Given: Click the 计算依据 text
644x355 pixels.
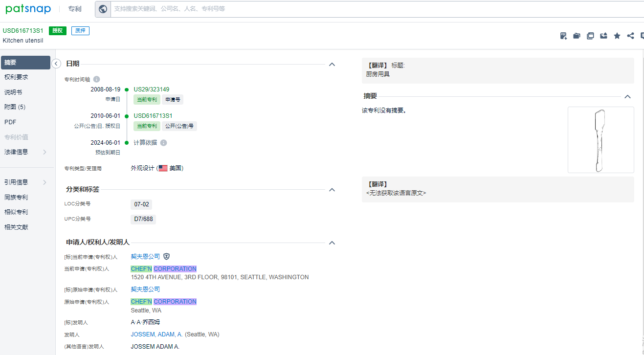Looking at the screenshot, I should pos(145,143).
